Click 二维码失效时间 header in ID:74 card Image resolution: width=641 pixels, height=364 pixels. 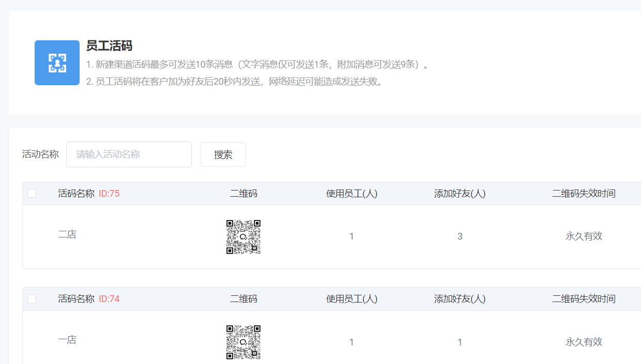pyautogui.click(x=584, y=299)
